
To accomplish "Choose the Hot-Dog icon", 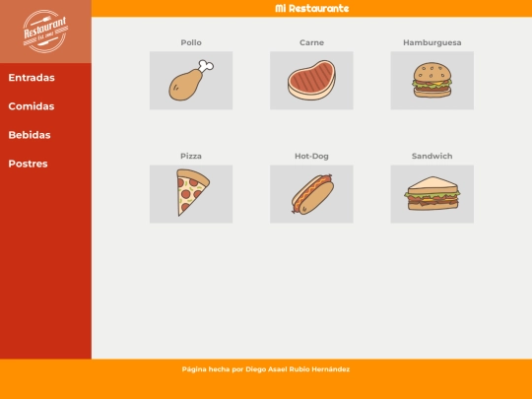I will pyautogui.click(x=312, y=194).
